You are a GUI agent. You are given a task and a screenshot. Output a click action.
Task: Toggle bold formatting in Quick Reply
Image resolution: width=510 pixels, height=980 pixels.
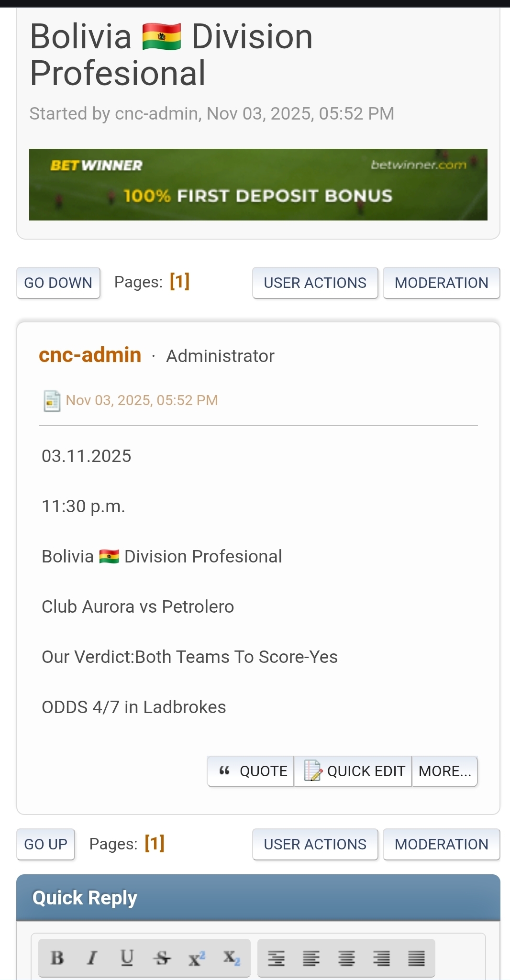coord(57,958)
